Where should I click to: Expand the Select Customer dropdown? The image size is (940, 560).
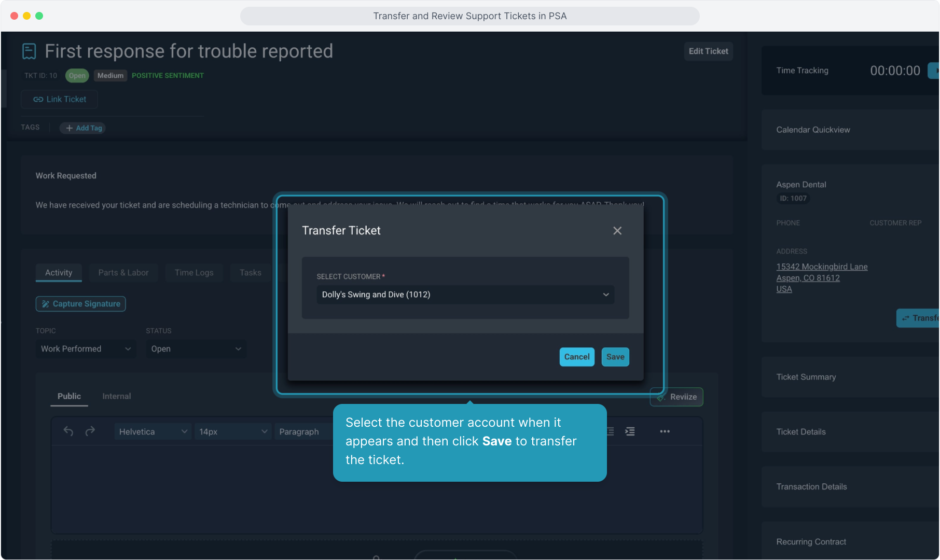click(465, 295)
